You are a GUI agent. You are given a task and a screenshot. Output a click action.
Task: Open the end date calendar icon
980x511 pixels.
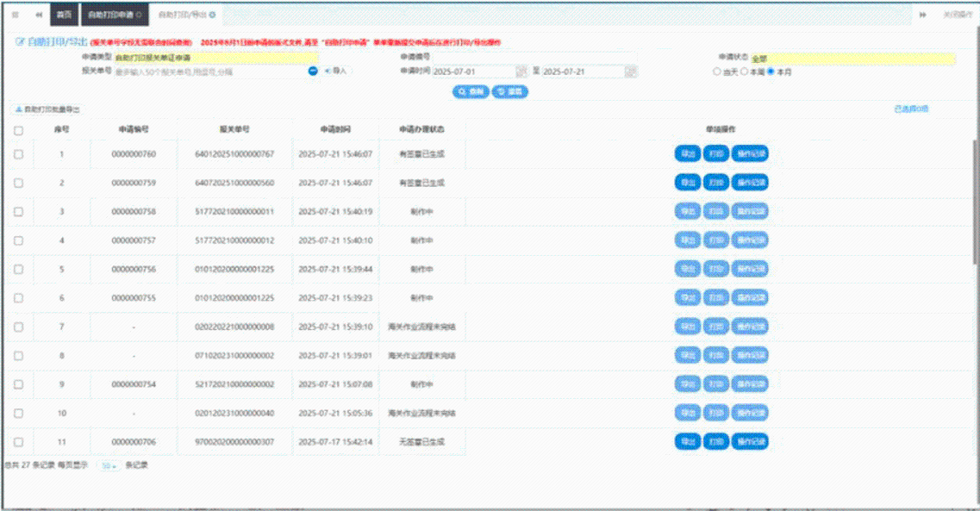tap(631, 72)
